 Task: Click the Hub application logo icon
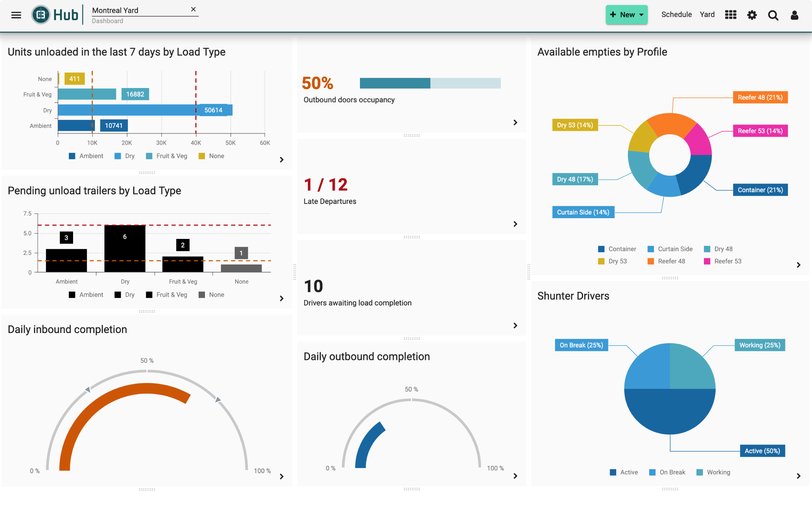(40, 15)
